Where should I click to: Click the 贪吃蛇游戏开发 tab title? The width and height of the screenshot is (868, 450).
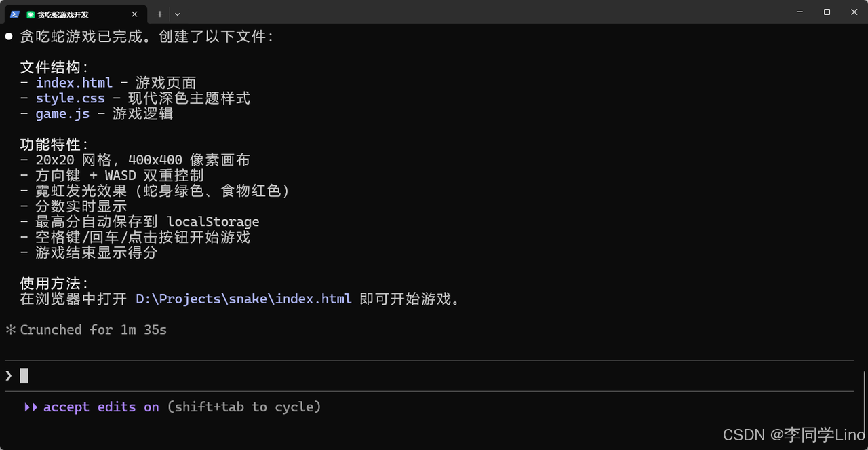[61, 14]
